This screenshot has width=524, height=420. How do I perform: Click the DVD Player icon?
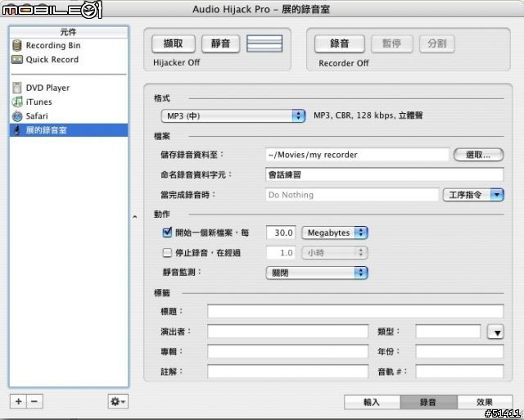[17, 88]
